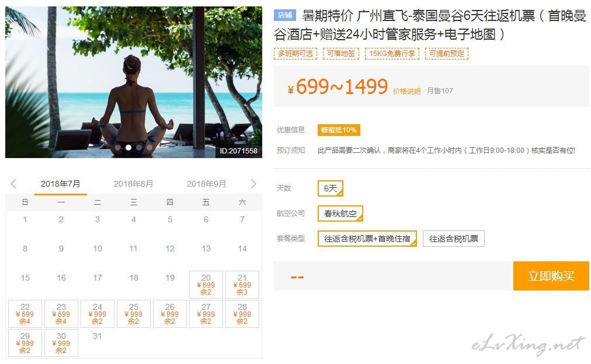Click the beach yoga product photo
Image resolution: width=591 pixels, height=364 pixels.
(134, 82)
